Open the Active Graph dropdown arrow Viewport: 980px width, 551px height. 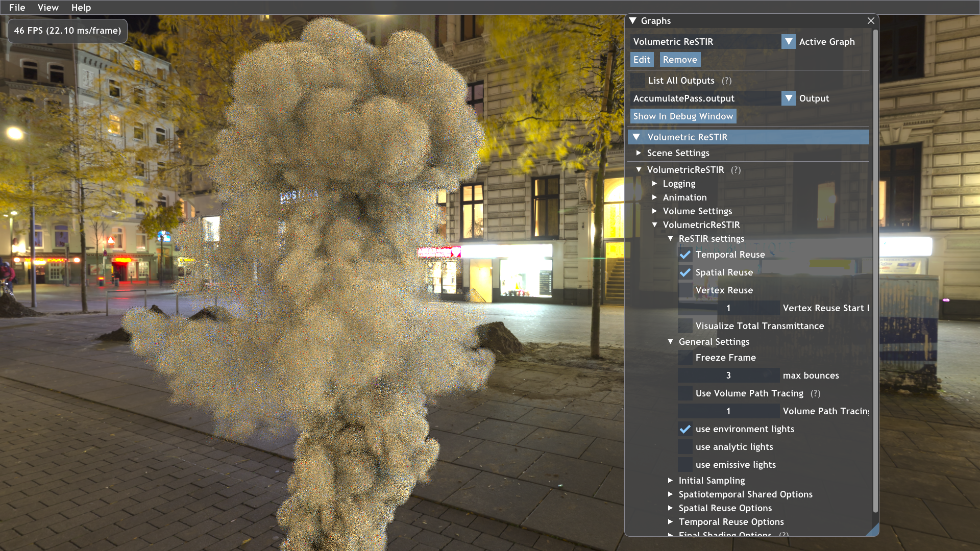point(789,42)
